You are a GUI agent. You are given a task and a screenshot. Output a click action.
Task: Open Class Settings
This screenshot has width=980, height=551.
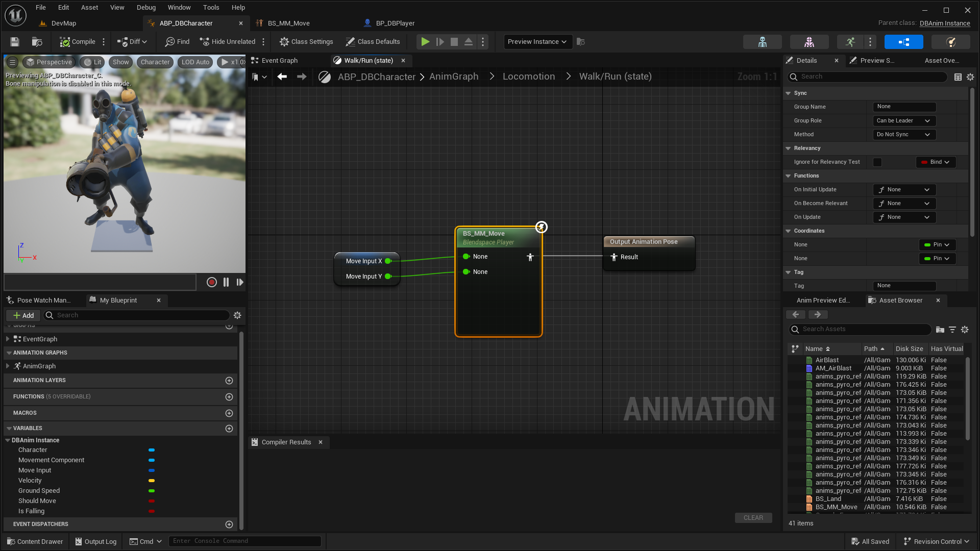coord(306,42)
